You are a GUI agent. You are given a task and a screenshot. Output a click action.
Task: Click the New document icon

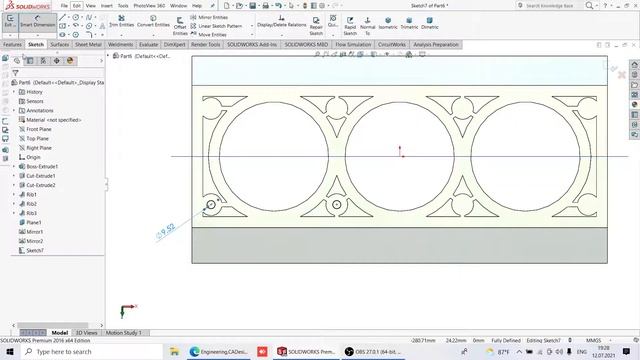[x=227, y=6]
